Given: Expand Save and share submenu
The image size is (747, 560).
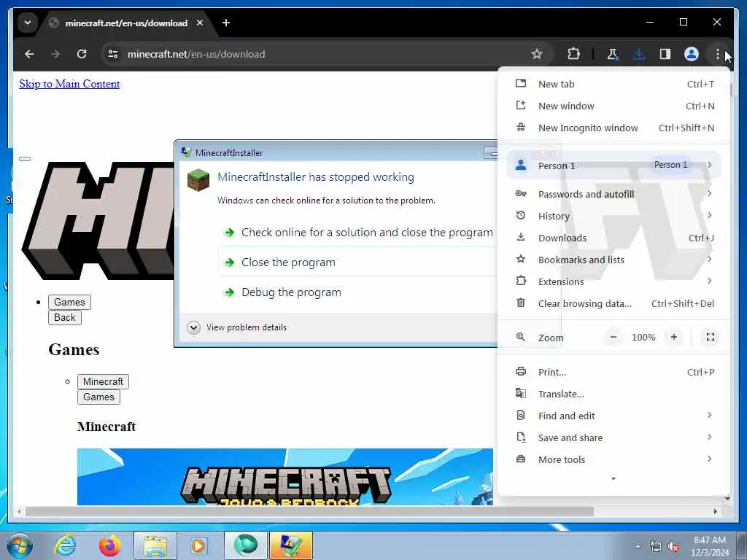Looking at the screenshot, I should click(x=614, y=438).
